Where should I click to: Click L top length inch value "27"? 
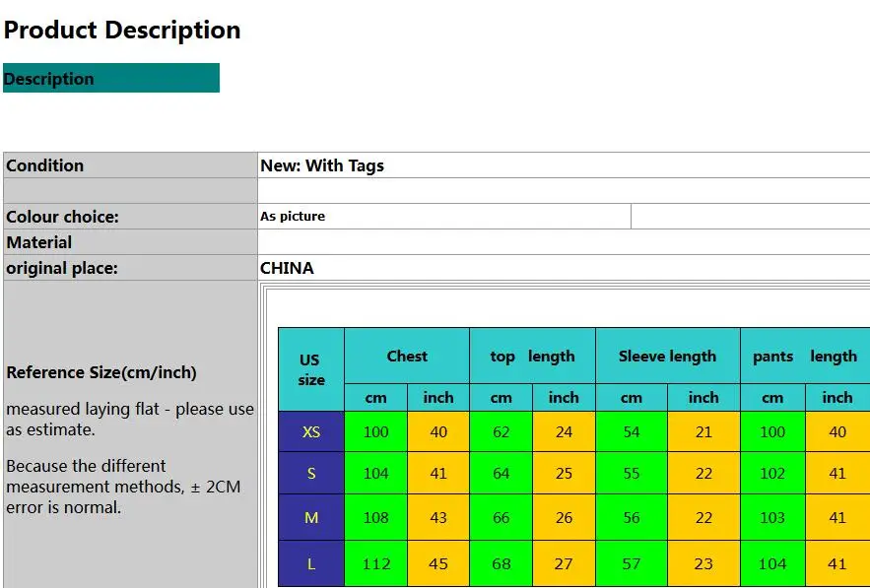click(564, 563)
